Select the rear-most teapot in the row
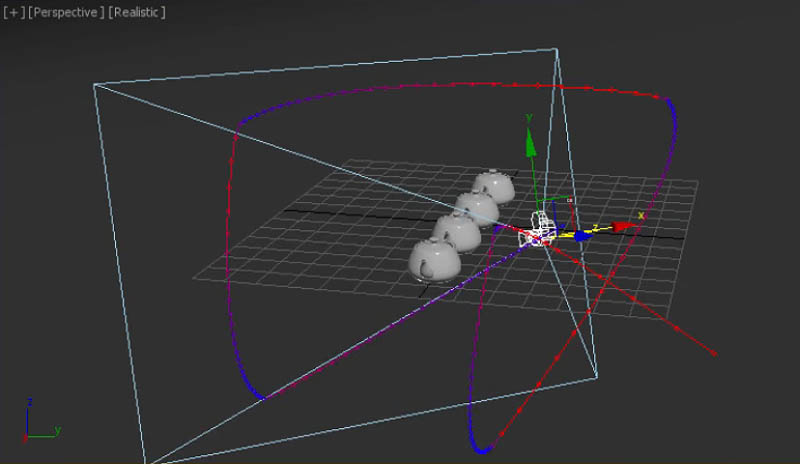This screenshot has height=464, width=800. tap(493, 185)
